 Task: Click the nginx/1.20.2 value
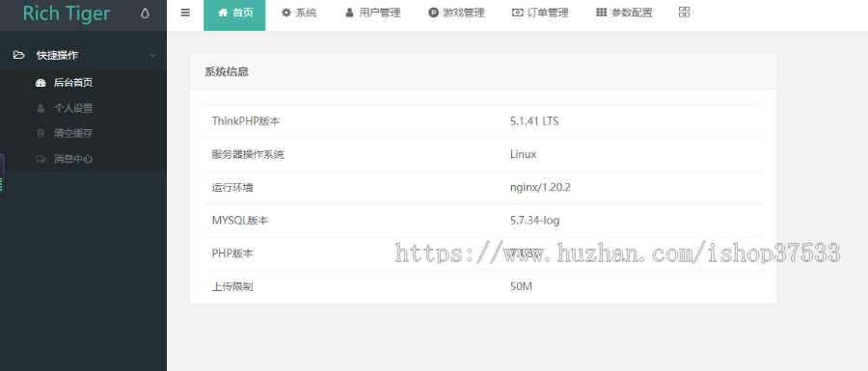coord(540,188)
